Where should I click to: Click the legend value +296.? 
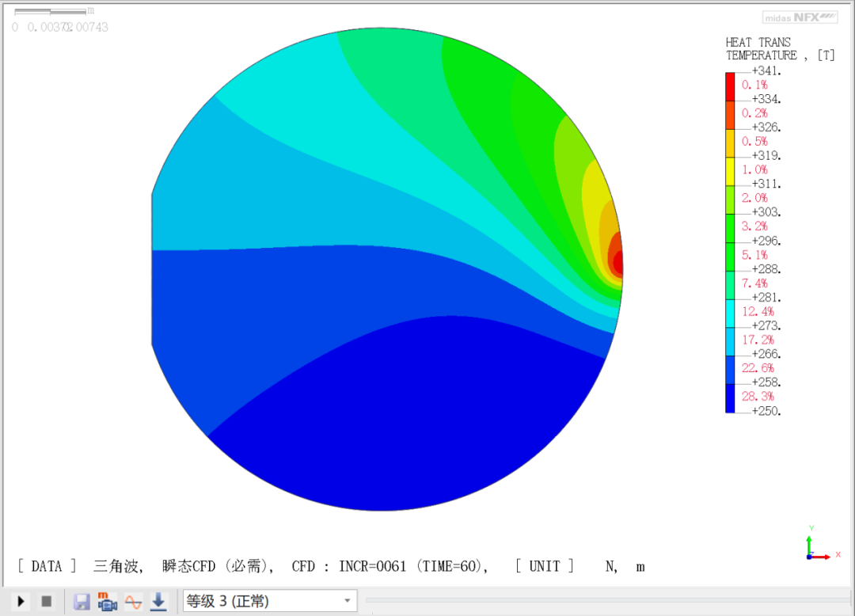(x=766, y=241)
